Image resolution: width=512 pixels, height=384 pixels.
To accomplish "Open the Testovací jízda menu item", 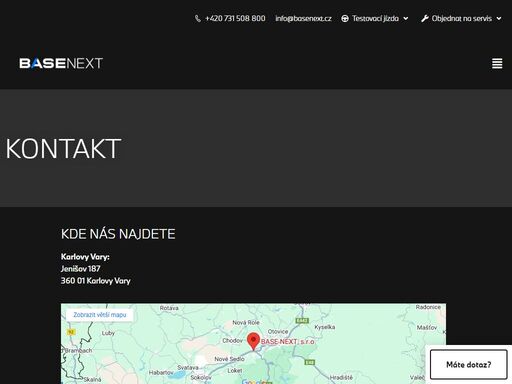I will 375,18.
